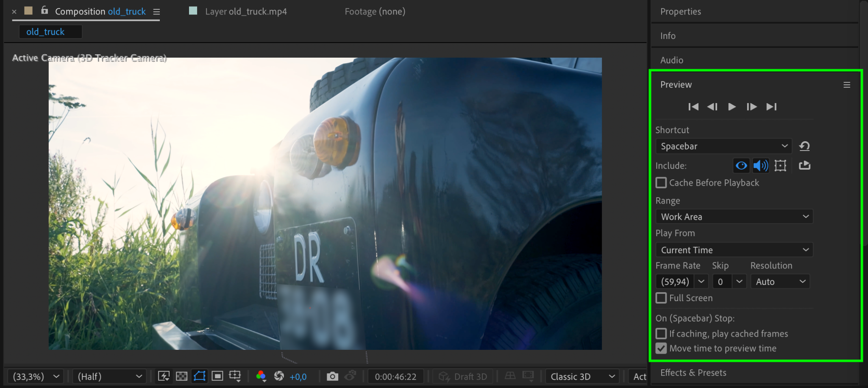868x388 pixels.
Task: Toggle the viewer lock icon
Action: click(x=45, y=10)
